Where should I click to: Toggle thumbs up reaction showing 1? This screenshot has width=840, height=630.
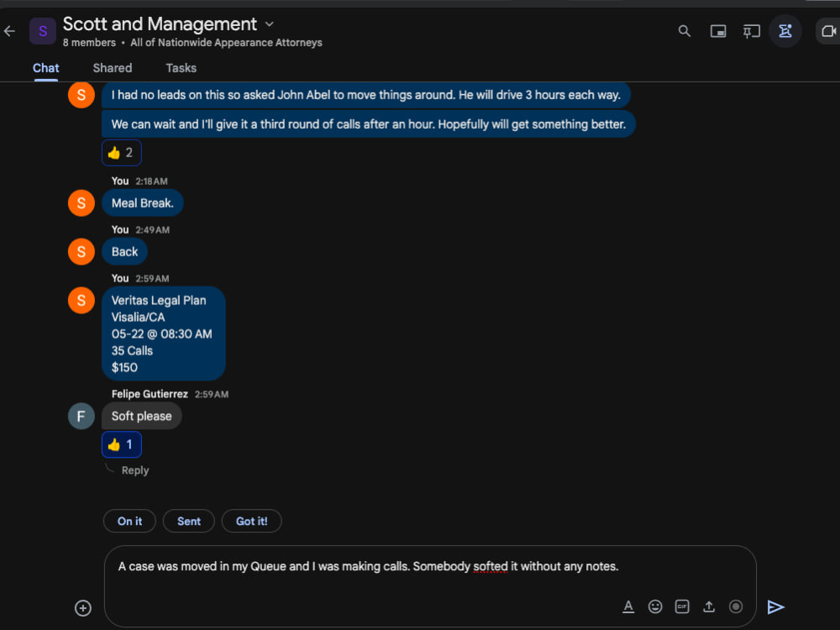click(122, 444)
